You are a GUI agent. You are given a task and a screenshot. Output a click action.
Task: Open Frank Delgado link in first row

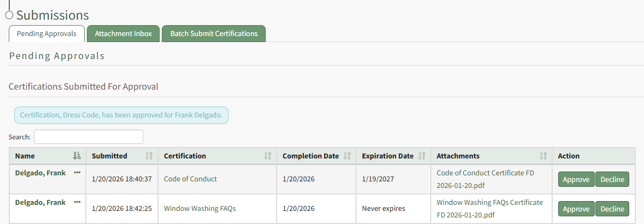click(x=40, y=173)
